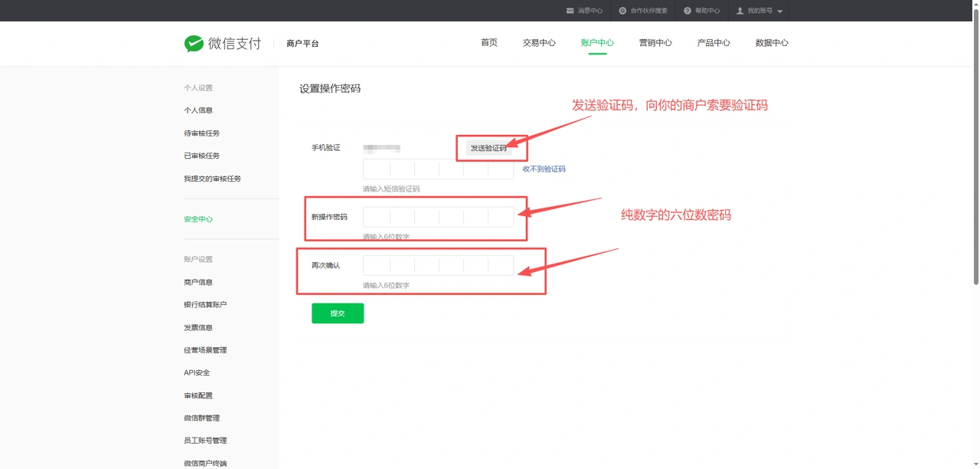Submit with the green 提交 button
Image resolution: width=980 pixels, height=469 pixels.
tap(338, 313)
